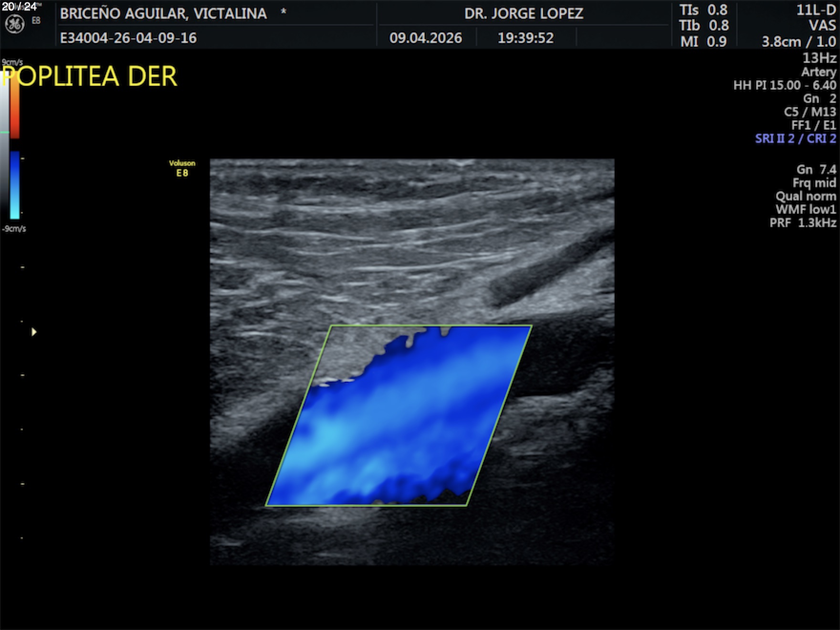The width and height of the screenshot is (840, 630).
Task: Click patient ID E34004-26-04-09-16
Action: tap(128, 38)
